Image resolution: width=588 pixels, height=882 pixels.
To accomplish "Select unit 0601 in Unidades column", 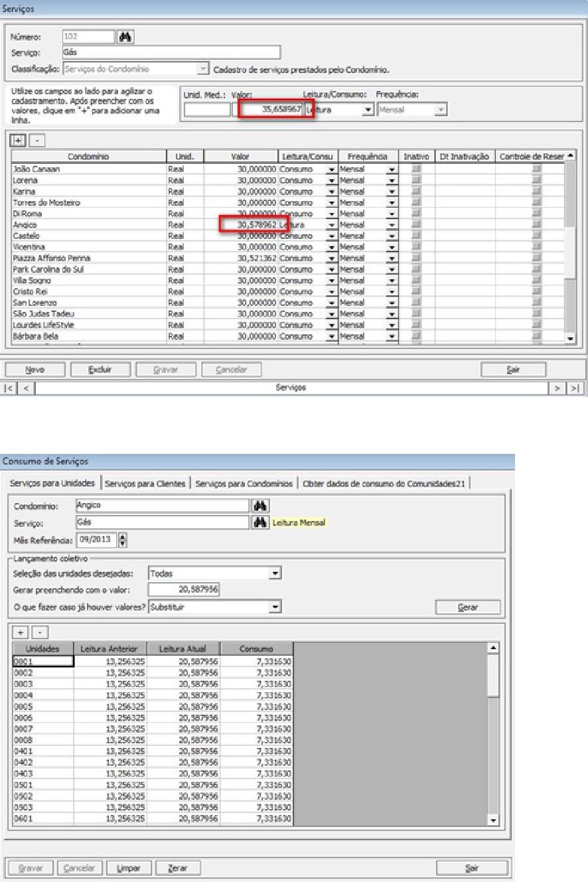I will 43,819.
